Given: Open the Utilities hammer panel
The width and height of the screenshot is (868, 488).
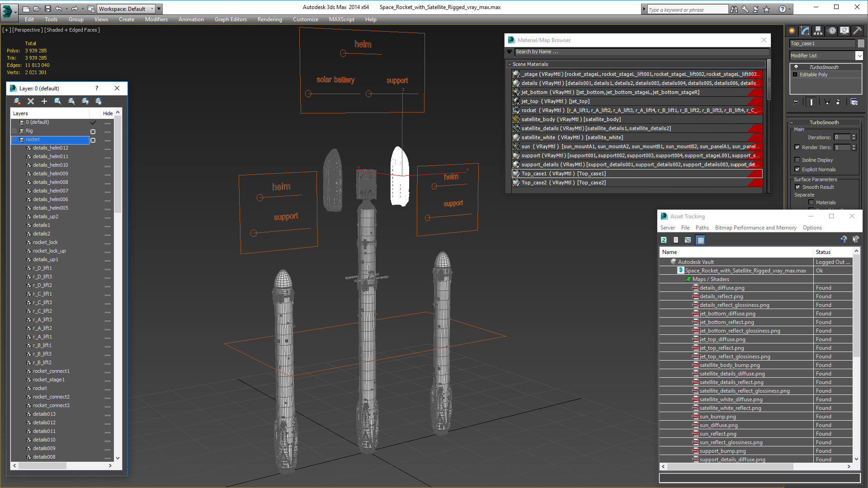Looking at the screenshot, I should [857, 31].
